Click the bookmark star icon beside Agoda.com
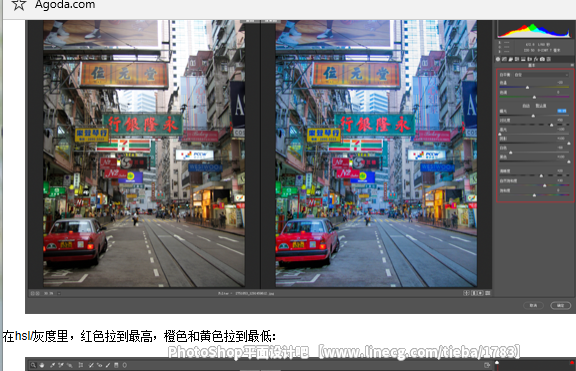Image resolution: width=576 pixels, height=371 pixels. (x=19, y=4)
